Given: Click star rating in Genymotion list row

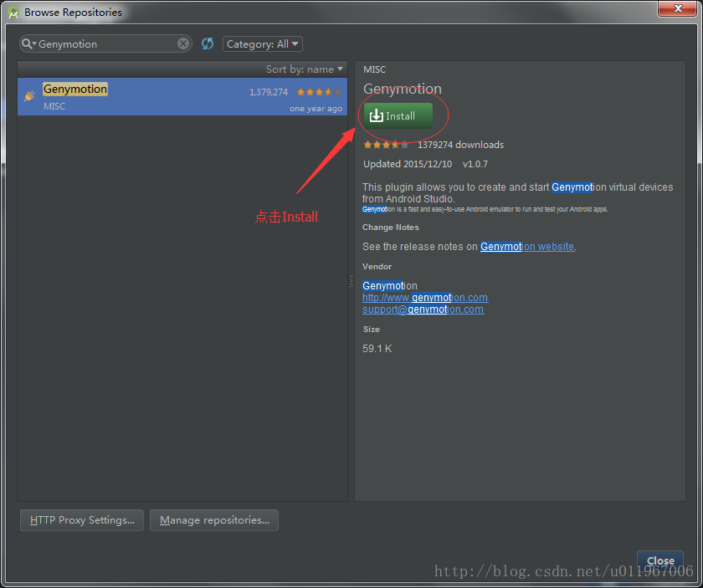Looking at the screenshot, I should 319,92.
